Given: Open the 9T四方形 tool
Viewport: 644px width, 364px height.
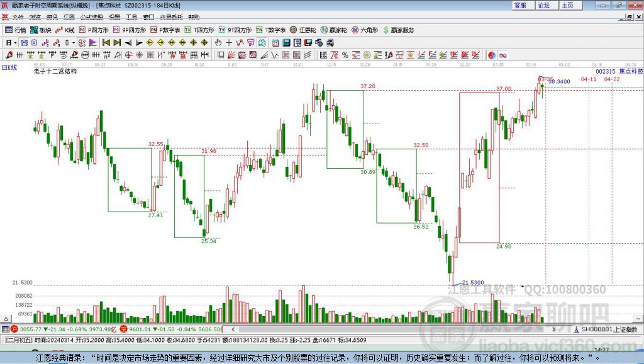Looking at the screenshot, I should tap(235, 30).
